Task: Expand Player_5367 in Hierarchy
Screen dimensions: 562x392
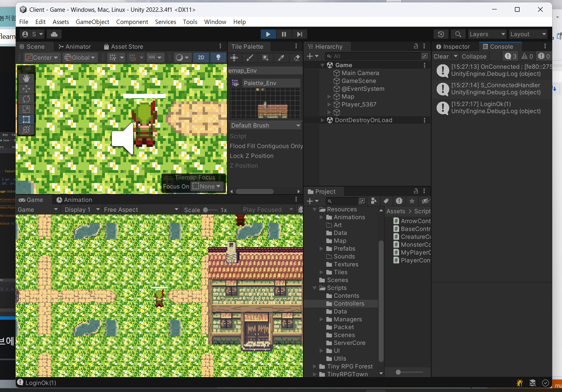Action: (329, 104)
